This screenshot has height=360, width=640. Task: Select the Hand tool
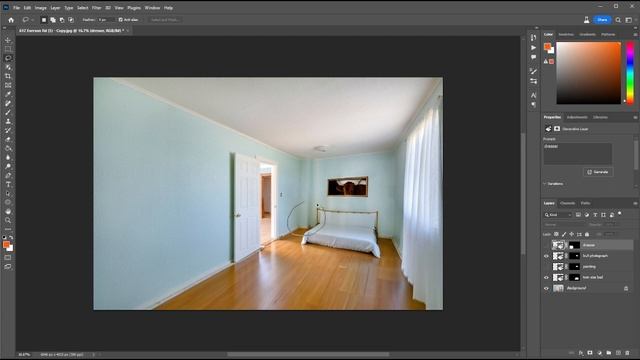[8, 211]
